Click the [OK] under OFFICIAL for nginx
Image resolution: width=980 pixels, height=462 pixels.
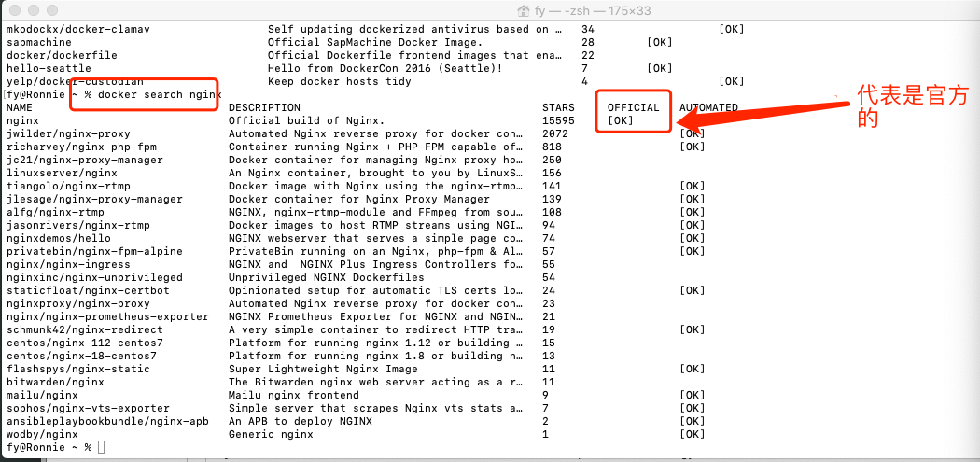coord(620,120)
